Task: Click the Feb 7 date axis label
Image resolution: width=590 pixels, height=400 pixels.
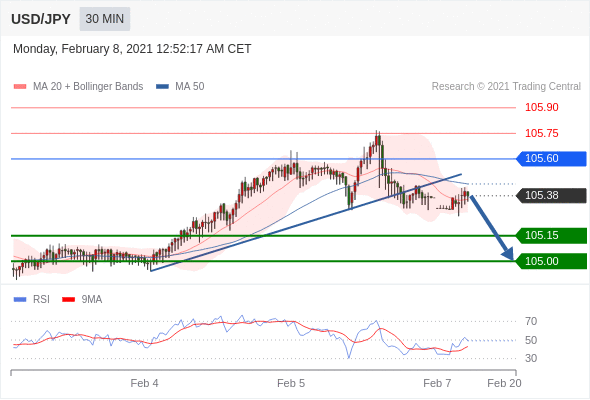Action: 437,383
